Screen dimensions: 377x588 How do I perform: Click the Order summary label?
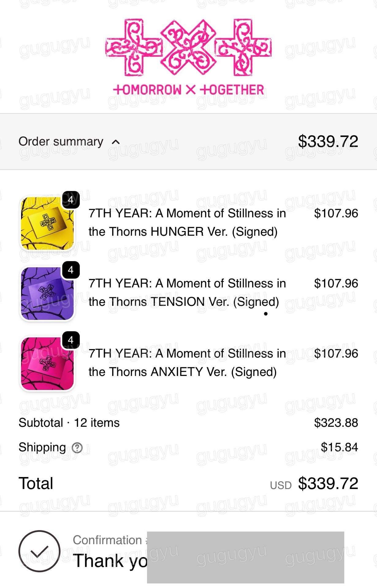[61, 141]
